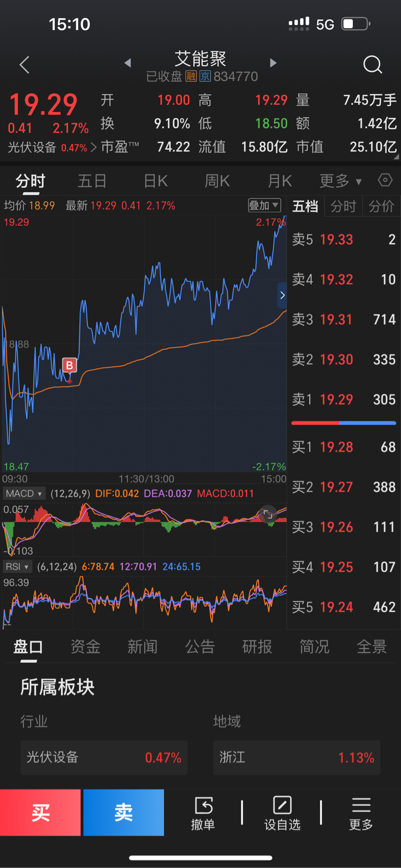Select 买1 price 19.28 row

click(x=344, y=447)
